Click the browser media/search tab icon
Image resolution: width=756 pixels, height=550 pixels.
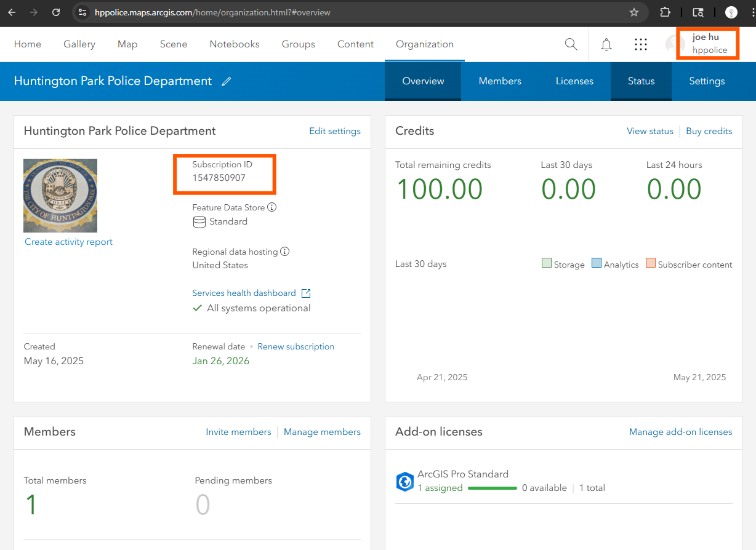click(x=698, y=12)
